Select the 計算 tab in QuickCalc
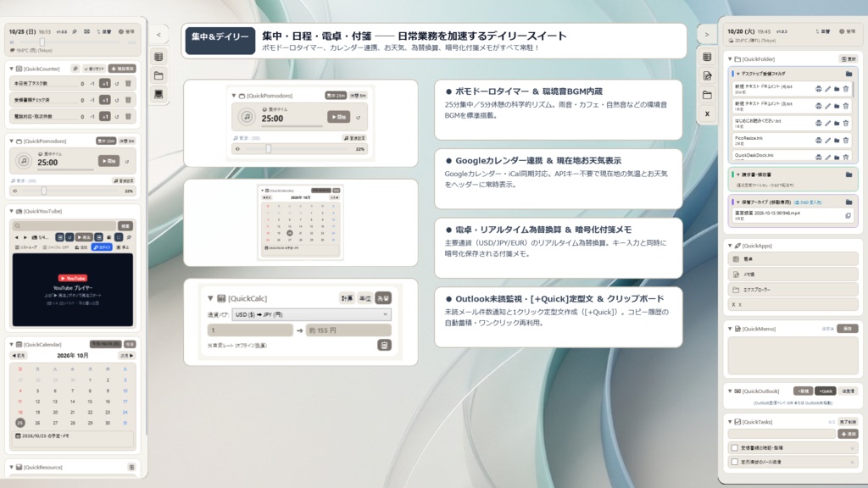The height and width of the screenshot is (488, 868). coord(347,298)
